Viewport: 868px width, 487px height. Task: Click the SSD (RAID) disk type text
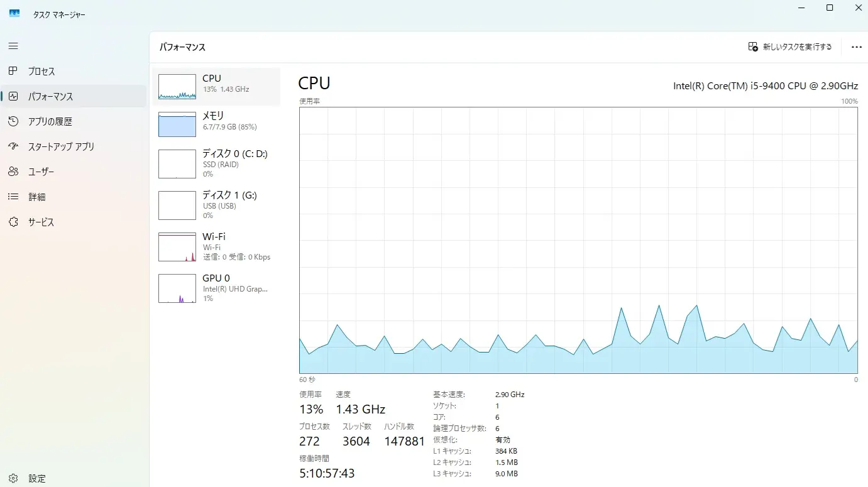(219, 165)
